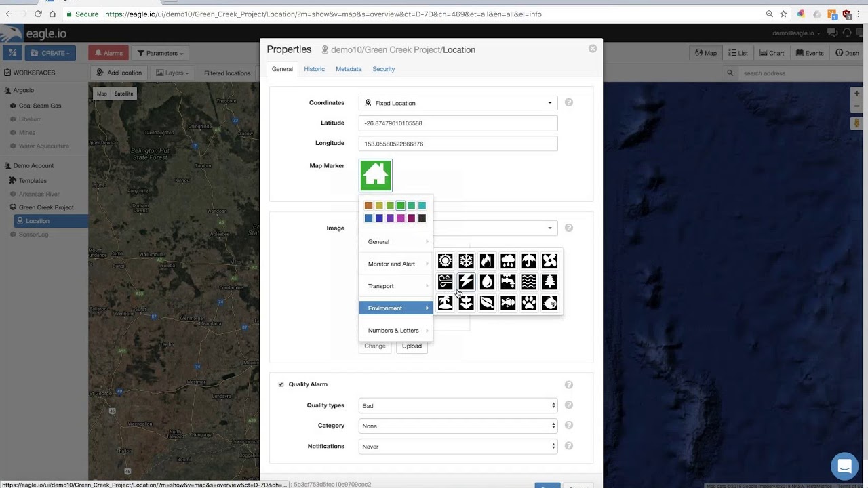Open the General marker category submenu
This screenshot has width=868, height=488.
tap(396, 242)
